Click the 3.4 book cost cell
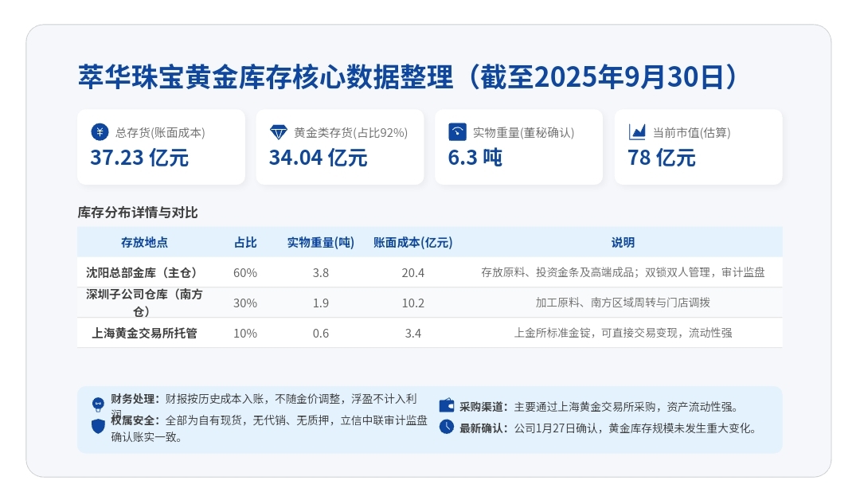Viewport: 860px width, 504px height. (x=413, y=333)
